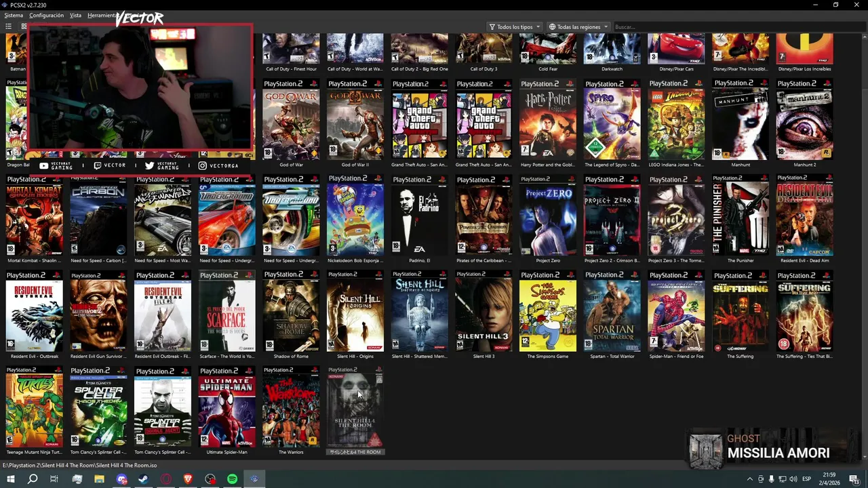Select Project Zero 3 The Tormented cover
The image size is (868, 488).
tap(676, 216)
